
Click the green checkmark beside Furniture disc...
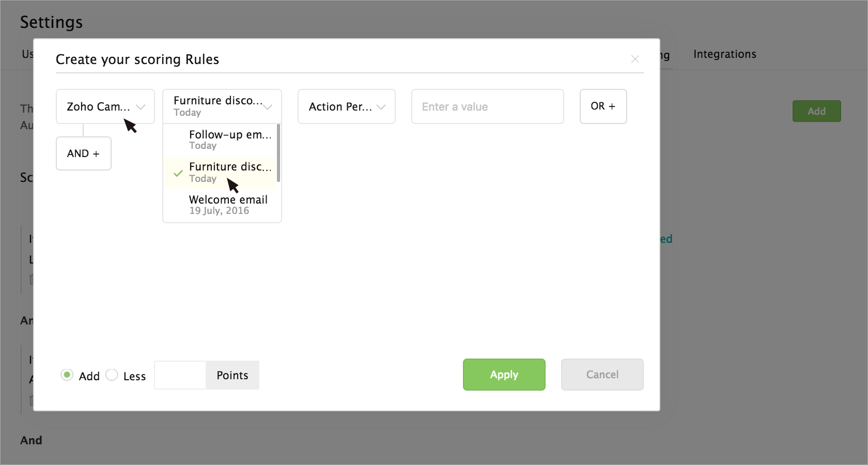point(178,173)
